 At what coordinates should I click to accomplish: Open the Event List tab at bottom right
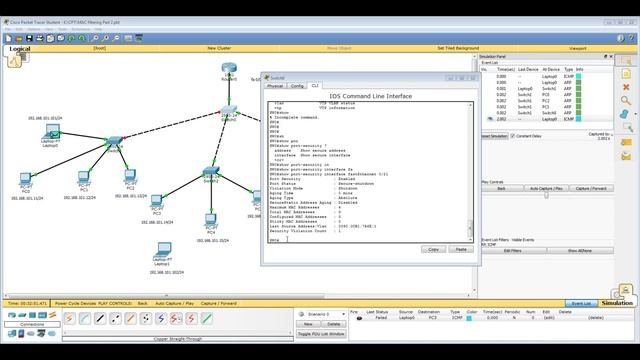pyautogui.click(x=581, y=304)
